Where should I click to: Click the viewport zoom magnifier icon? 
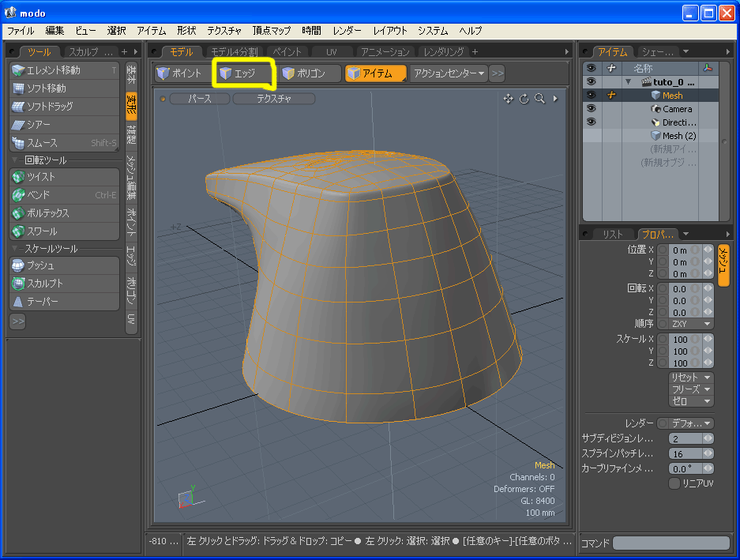(x=540, y=99)
